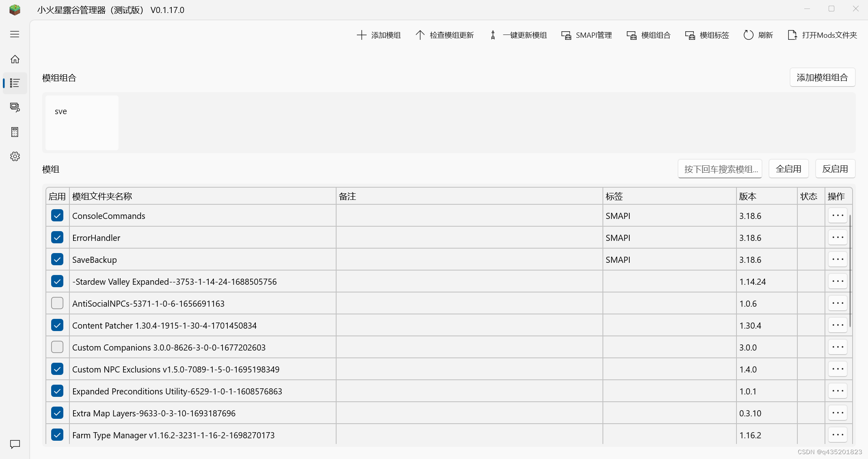Open 模组标签 from the toolbar
The image size is (868, 459).
tap(707, 35)
